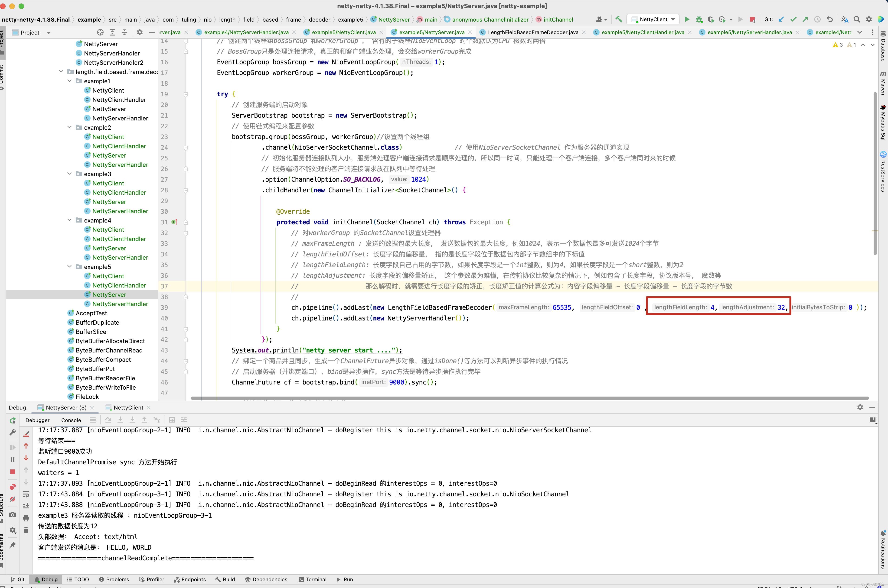Toggle Mute Breakpoints in the debug sidebar
This screenshot has height=588, width=888.
pos(12,499)
